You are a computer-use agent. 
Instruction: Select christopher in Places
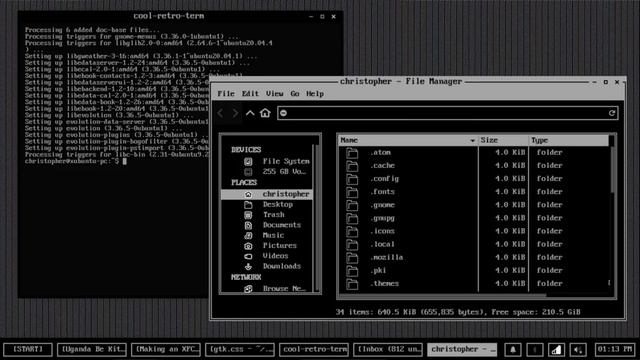coord(267,194)
